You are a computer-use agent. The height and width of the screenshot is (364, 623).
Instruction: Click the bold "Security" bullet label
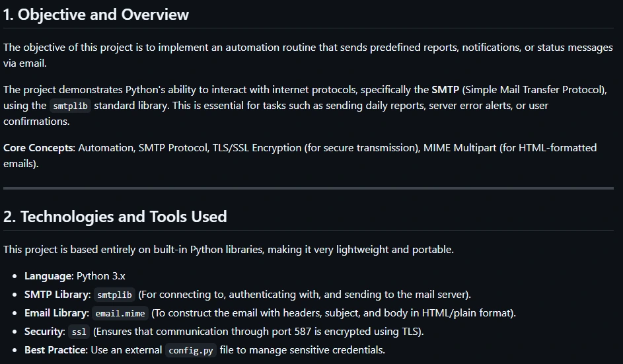pyautogui.click(x=44, y=332)
